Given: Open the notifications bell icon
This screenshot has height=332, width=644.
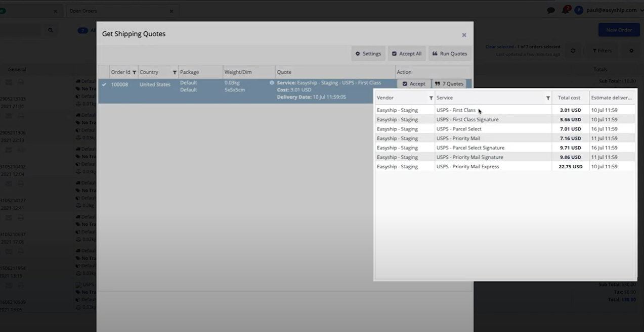Looking at the screenshot, I should click(x=566, y=10).
